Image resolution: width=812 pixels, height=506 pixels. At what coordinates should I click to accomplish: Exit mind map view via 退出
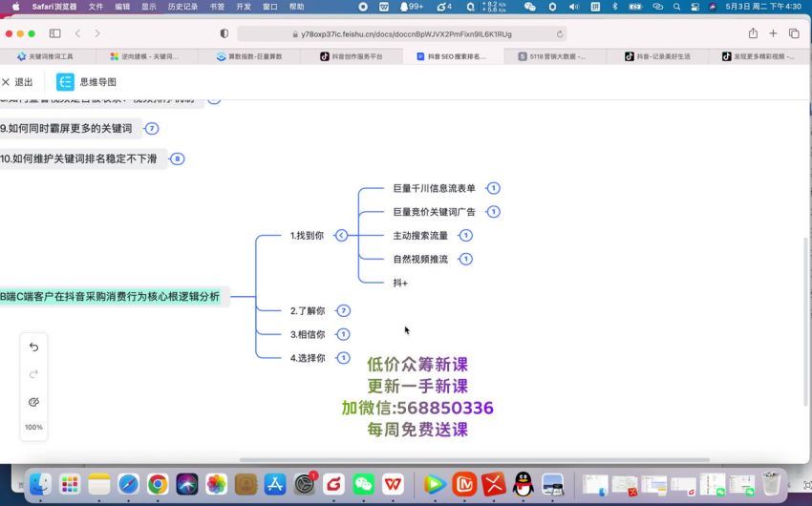17,82
